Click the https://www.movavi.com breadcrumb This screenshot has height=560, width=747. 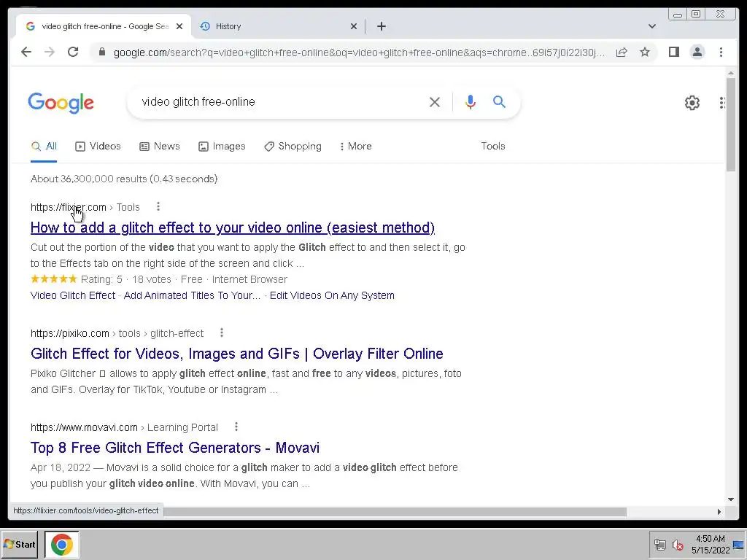(x=84, y=427)
